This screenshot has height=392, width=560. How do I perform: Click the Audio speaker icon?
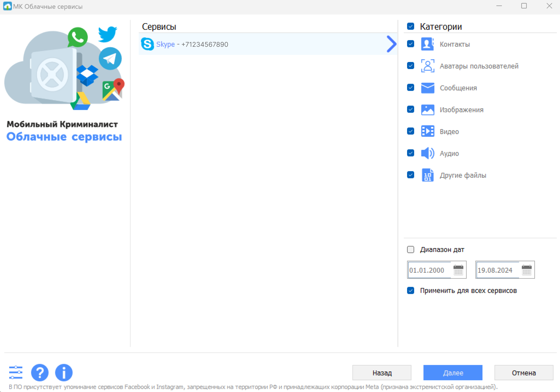click(x=427, y=153)
